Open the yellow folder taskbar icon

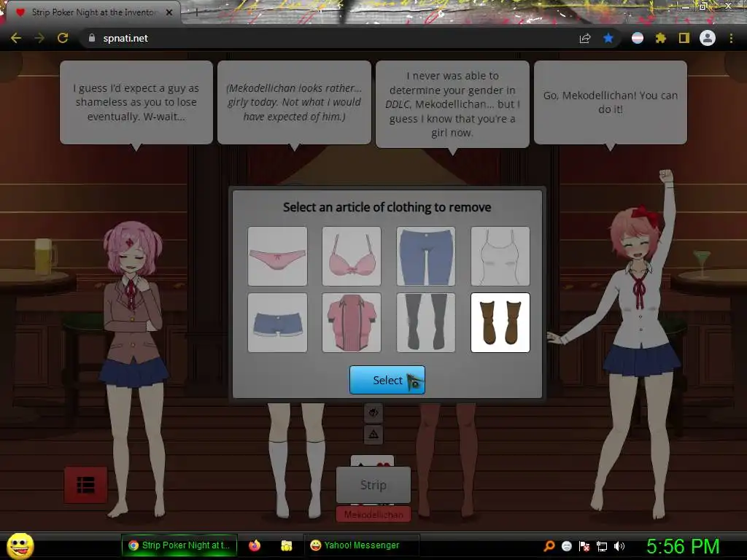click(286, 545)
